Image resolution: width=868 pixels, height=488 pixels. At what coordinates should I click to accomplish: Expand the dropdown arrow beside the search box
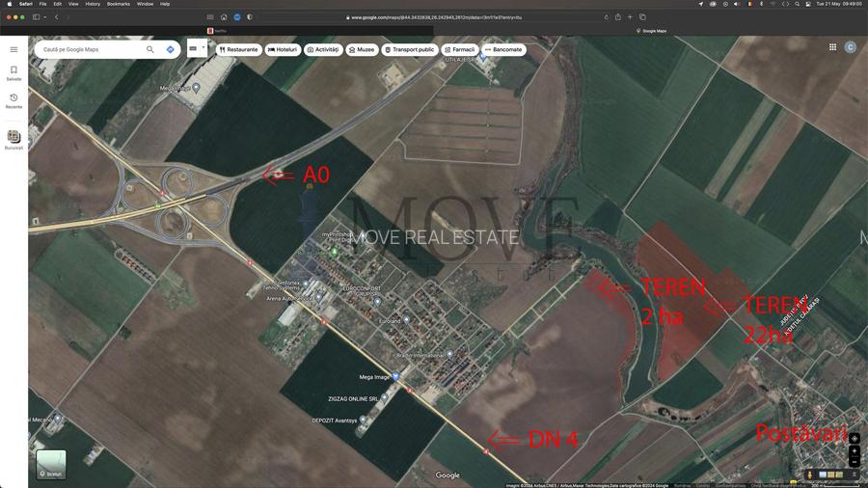(x=203, y=44)
